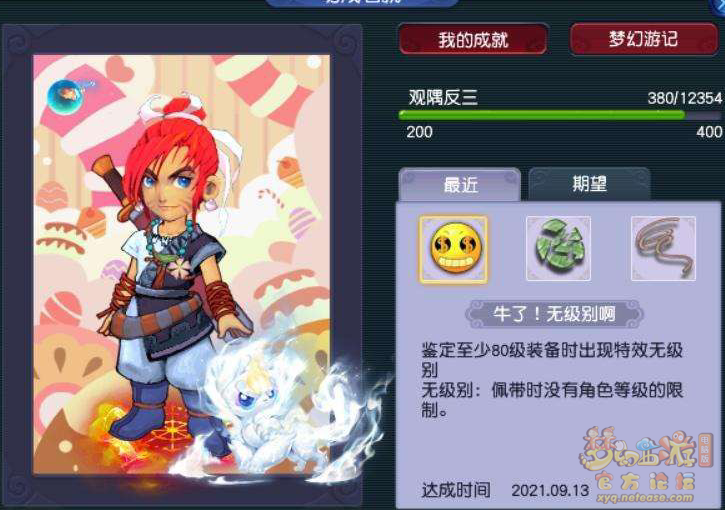Click the 牛了！无级别啊 achievement title banner
The height and width of the screenshot is (510, 725).
pos(554,314)
